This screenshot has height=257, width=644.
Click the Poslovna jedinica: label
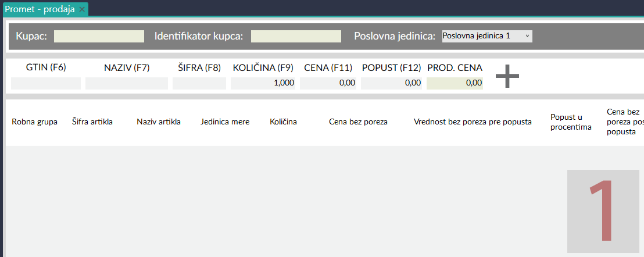pyautogui.click(x=395, y=36)
